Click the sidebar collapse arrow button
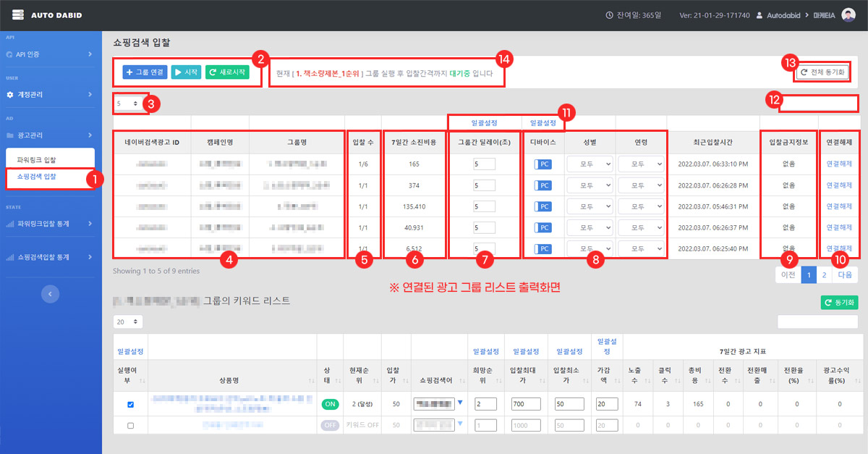Image resolution: width=868 pixels, height=454 pixels. tap(50, 293)
